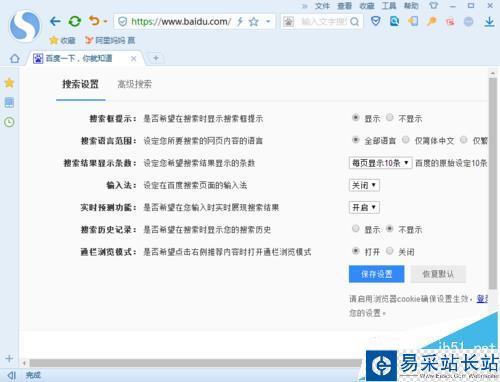The image size is (500, 382).
Task: Select 仅简体中文 radio button
Action: (x=406, y=140)
